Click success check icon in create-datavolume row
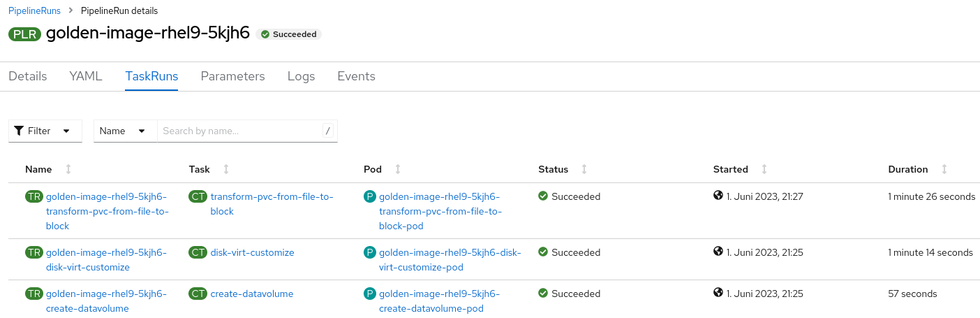 pos(543,294)
